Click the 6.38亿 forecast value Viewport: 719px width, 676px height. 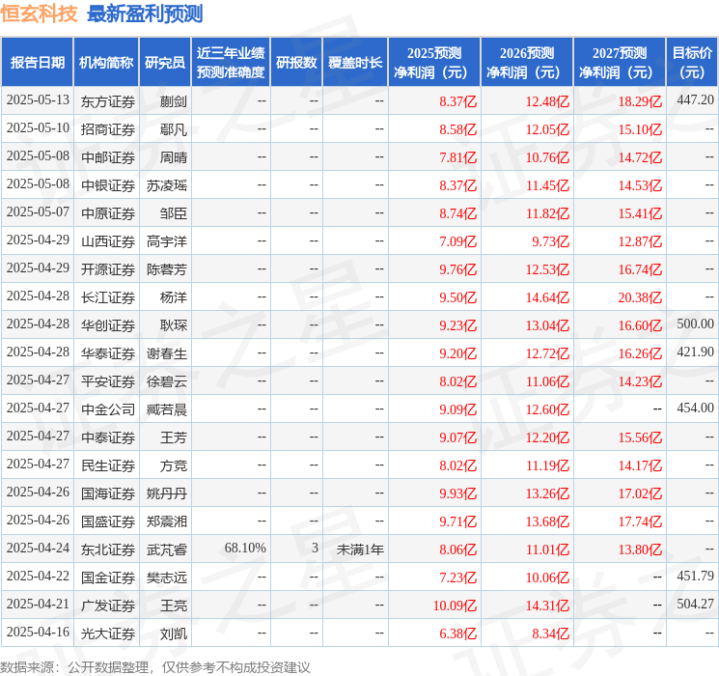tap(458, 633)
